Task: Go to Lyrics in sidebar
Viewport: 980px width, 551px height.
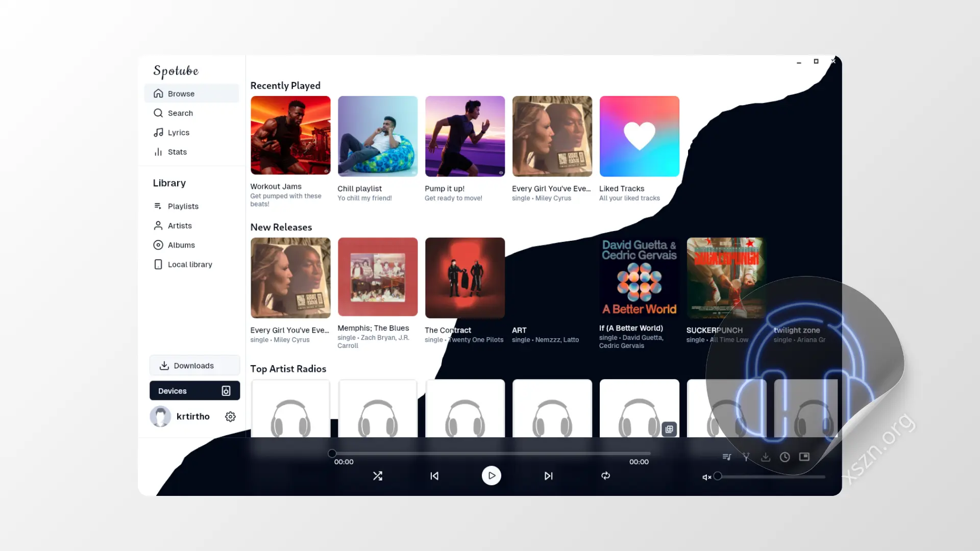Action: (178, 133)
